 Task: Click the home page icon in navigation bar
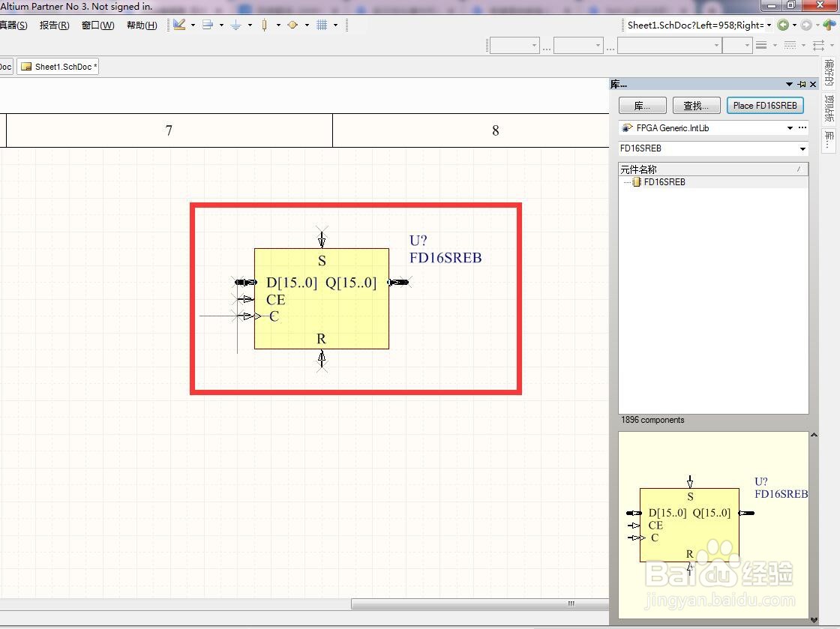pyautogui.click(x=829, y=25)
